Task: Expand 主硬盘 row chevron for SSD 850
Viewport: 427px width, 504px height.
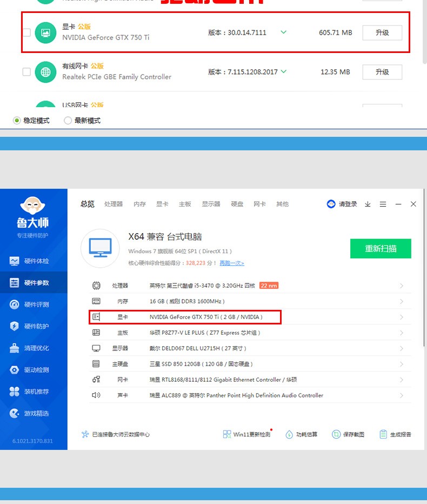Action: (401, 364)
